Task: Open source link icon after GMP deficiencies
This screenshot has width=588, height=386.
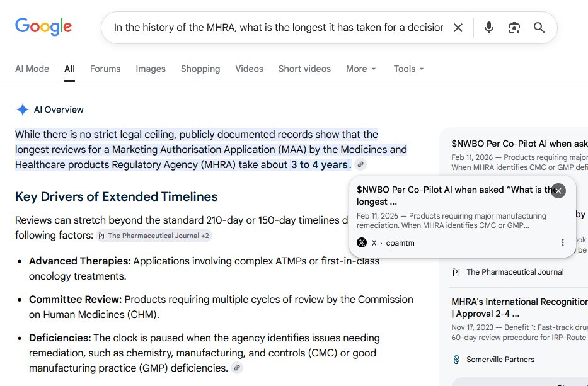Action: coord(236,368)
